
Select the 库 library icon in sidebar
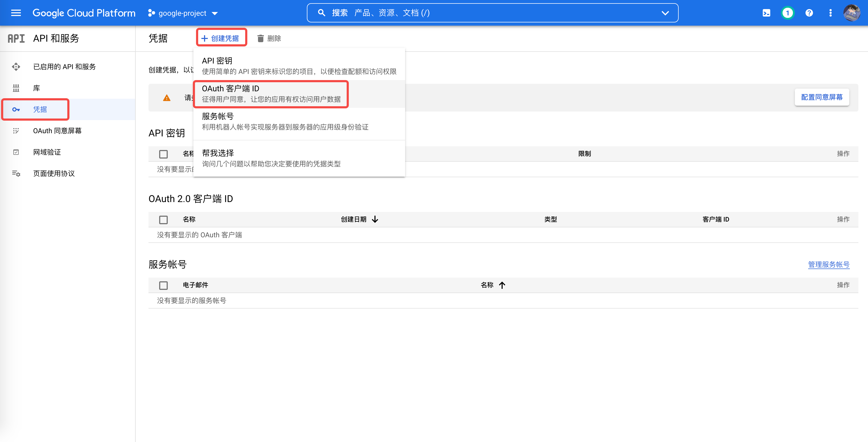click(x=16, y=88)
